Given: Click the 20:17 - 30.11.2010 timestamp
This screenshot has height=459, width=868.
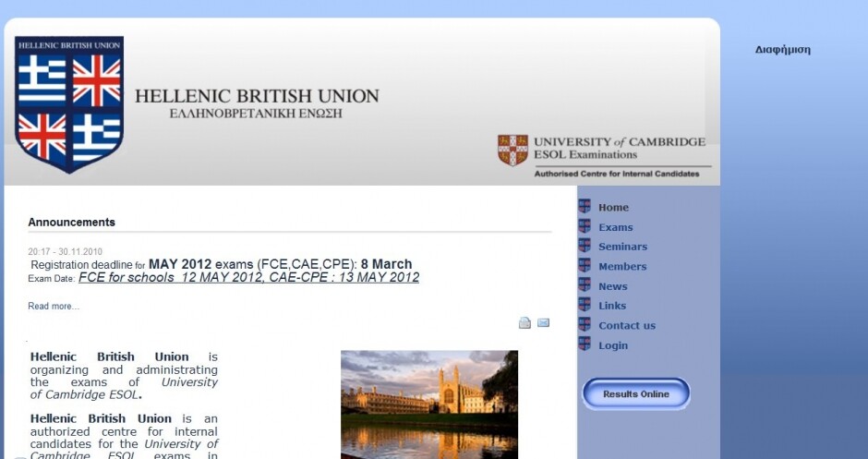Looking at the screenshot, I should coord(65,252).
